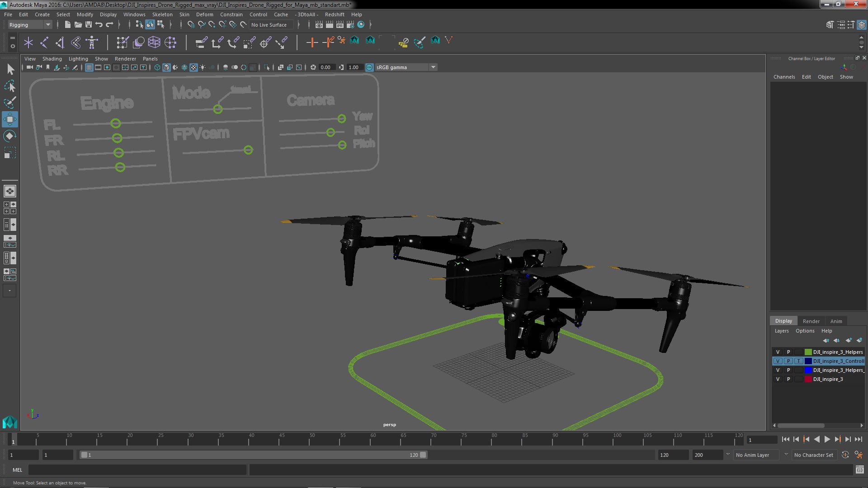Open the HumanIK character figure icon
The height and width of the screenshot is (488, 868).
pyautogui.click(x=92, y=42)
